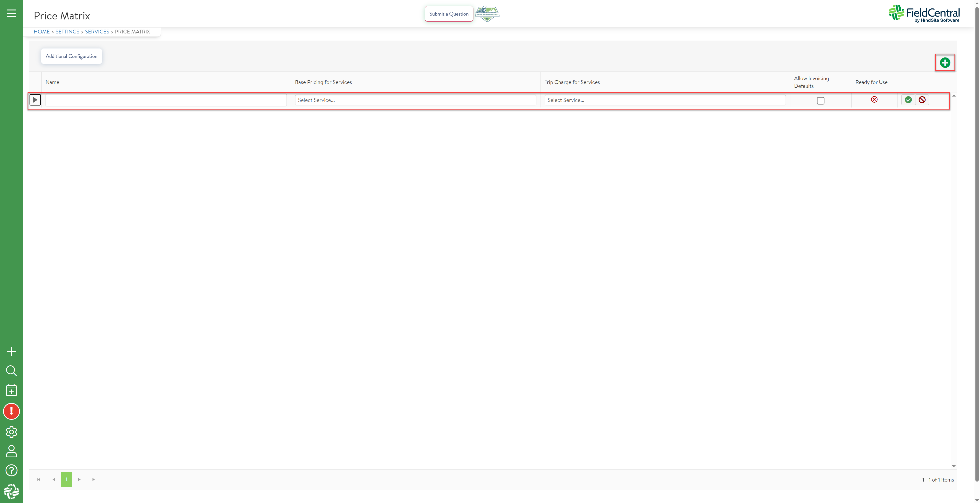Viewport: 980px width, 503px height.
Task: Click the user profile sidebar icon
Action: 11,451
